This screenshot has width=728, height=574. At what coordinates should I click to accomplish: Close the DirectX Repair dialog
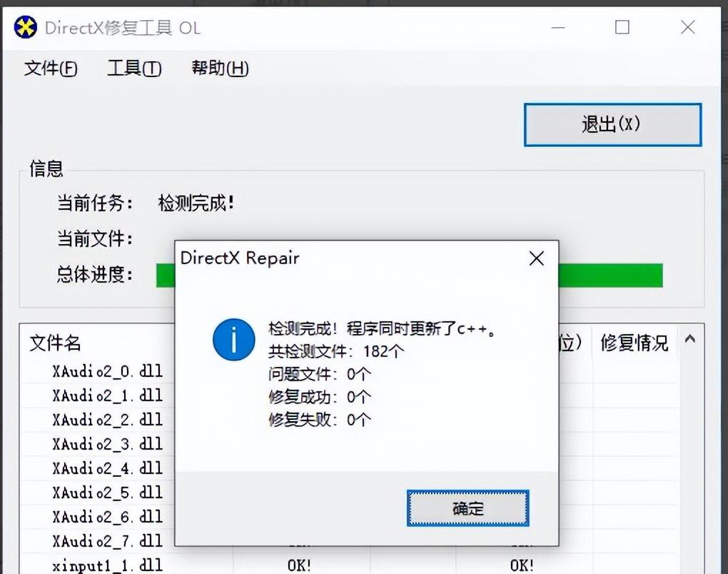pos(536,258)
